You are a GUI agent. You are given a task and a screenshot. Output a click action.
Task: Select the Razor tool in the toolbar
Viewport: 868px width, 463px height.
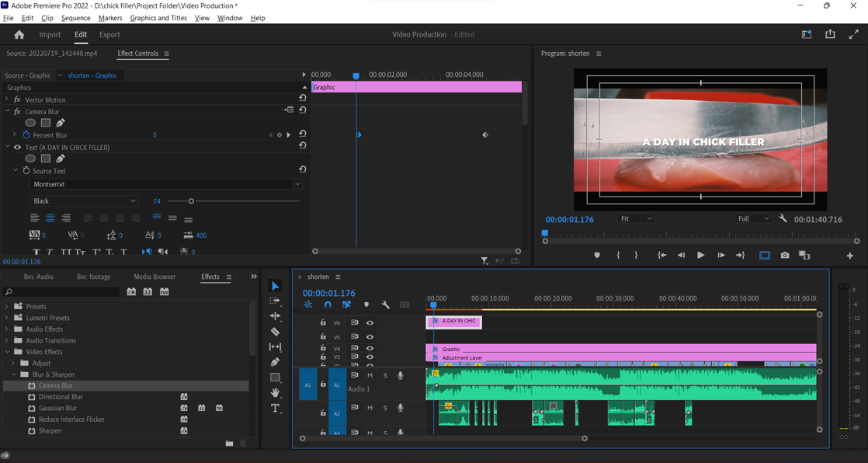(275, 332)
